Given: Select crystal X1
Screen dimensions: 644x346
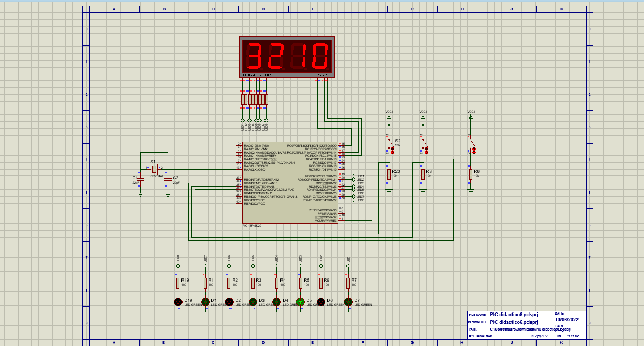Looking at the screenshot, I should point(154,168).
